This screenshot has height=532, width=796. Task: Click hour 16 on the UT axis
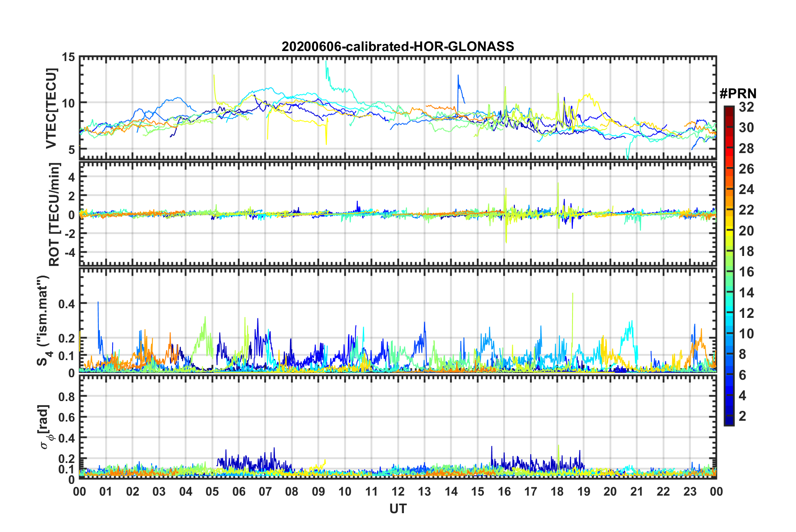click(x=504, y=491)
